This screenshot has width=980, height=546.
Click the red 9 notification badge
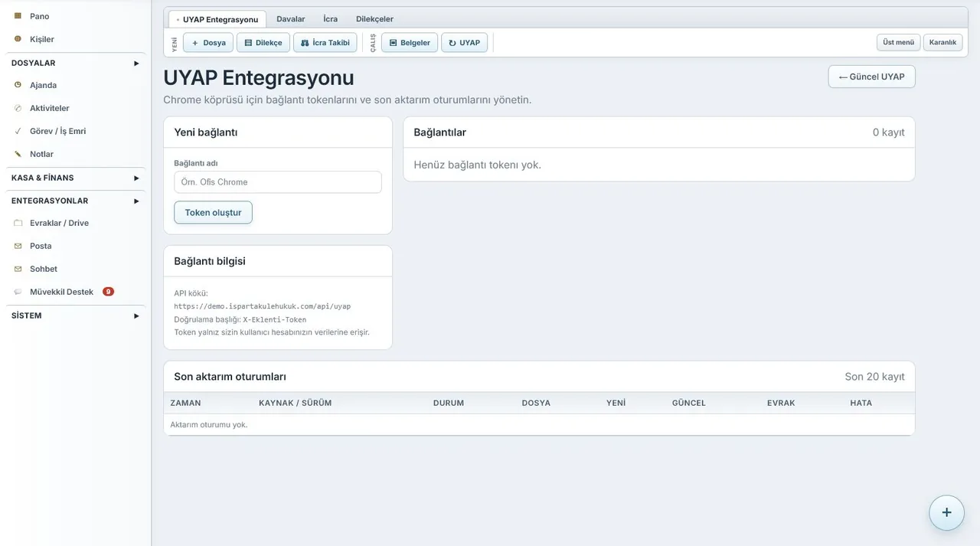pyautogui.click(x=108, y=292)
